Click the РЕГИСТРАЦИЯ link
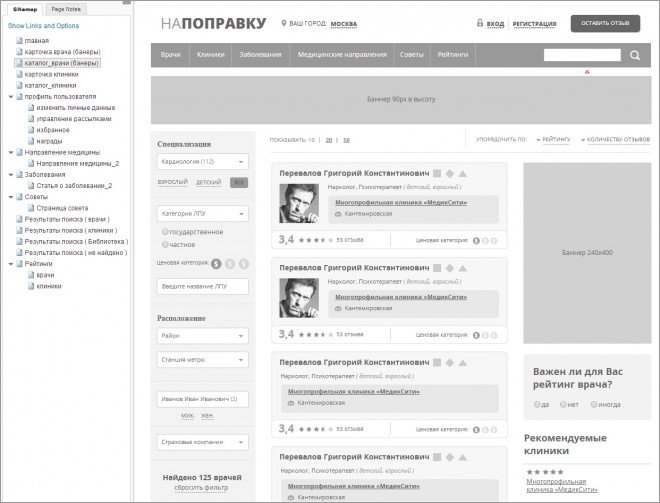660x503 pixels. pyautogui.click(x=534, y=24)
